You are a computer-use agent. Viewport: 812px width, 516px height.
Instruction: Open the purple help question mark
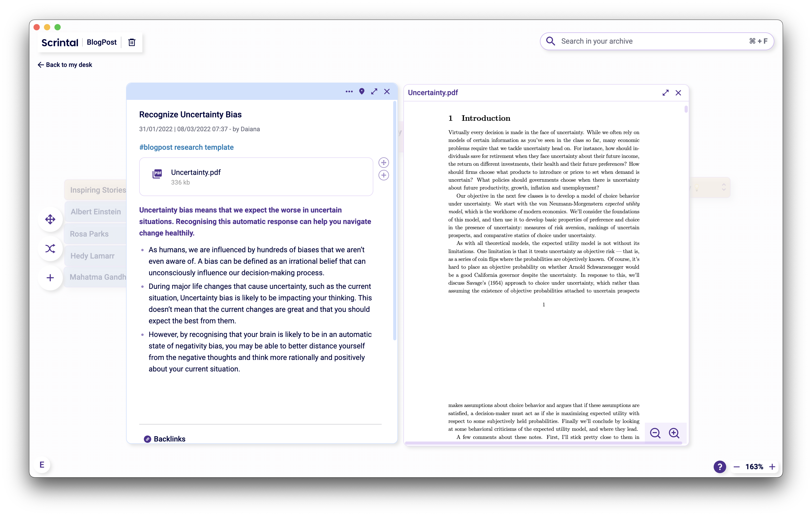(x=720, y=467)
